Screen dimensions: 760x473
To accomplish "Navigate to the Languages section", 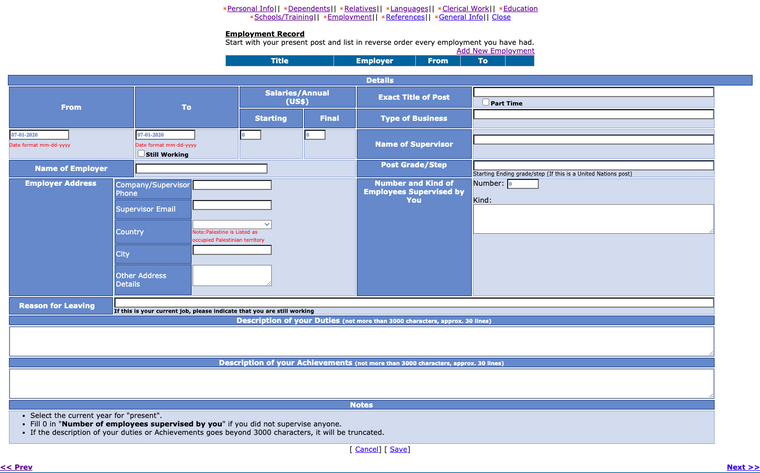I will coord(408,8).
